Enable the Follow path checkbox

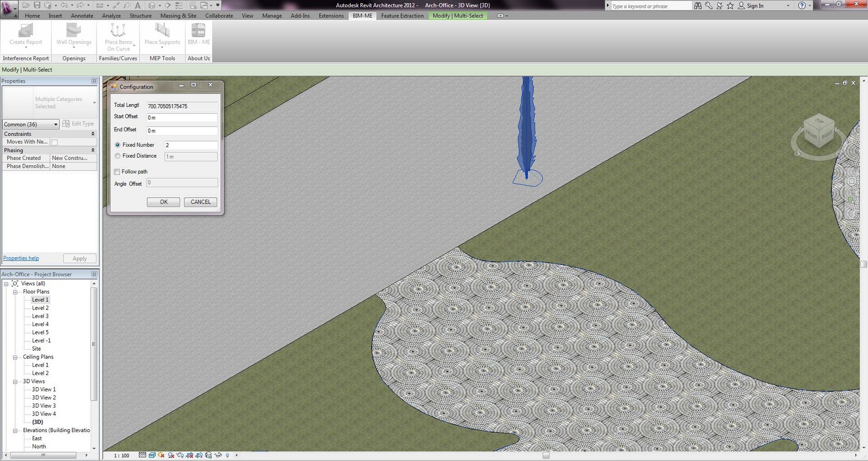coord(117,172)
